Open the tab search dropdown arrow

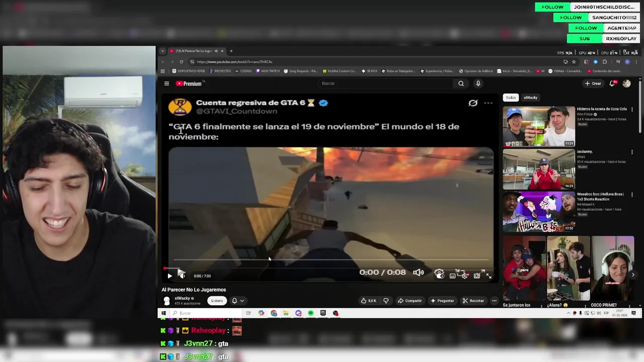(x=163, y=51)
